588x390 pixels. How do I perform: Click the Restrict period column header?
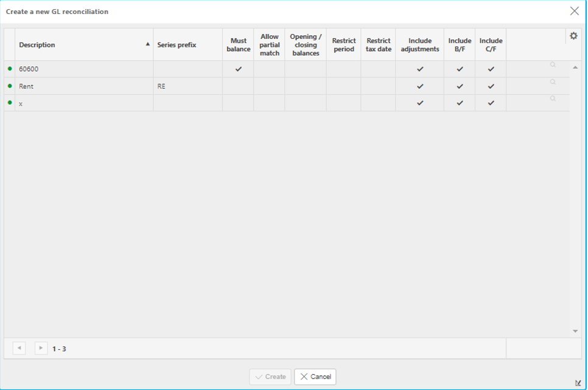pos(343,44)
